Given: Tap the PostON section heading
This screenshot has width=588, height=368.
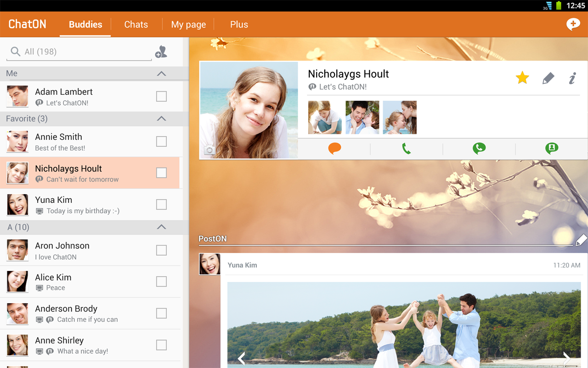Looking at the screenshot, I should (x=213, y=239).
